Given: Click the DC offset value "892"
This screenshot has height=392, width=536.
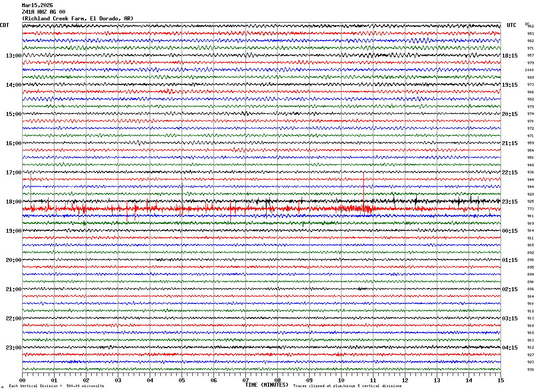Looking at the screenshot, I should (530, 253).
